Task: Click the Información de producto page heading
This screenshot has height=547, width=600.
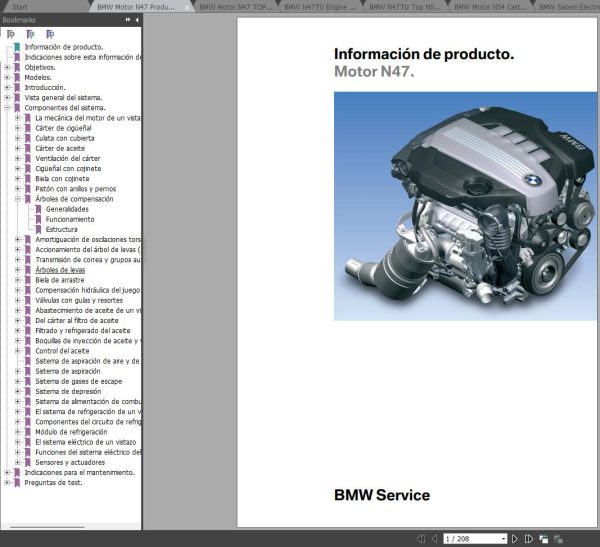Action: [x=424, y=54]
